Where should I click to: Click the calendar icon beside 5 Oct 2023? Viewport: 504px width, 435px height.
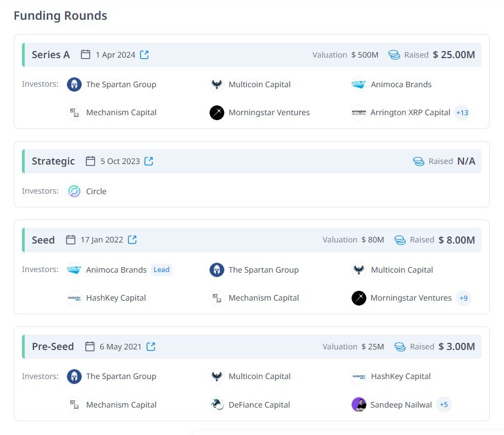coord(90,161)
